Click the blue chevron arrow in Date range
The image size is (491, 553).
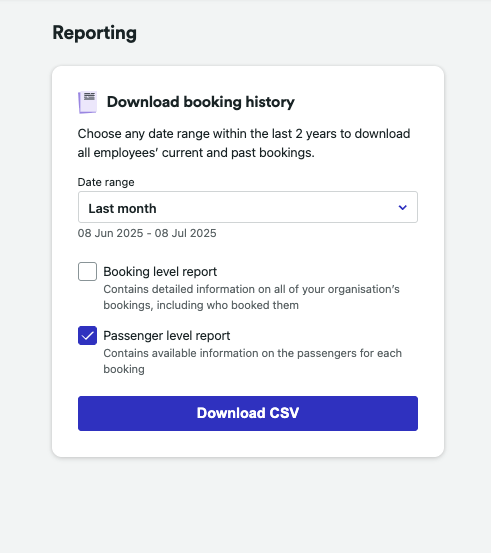402,207
